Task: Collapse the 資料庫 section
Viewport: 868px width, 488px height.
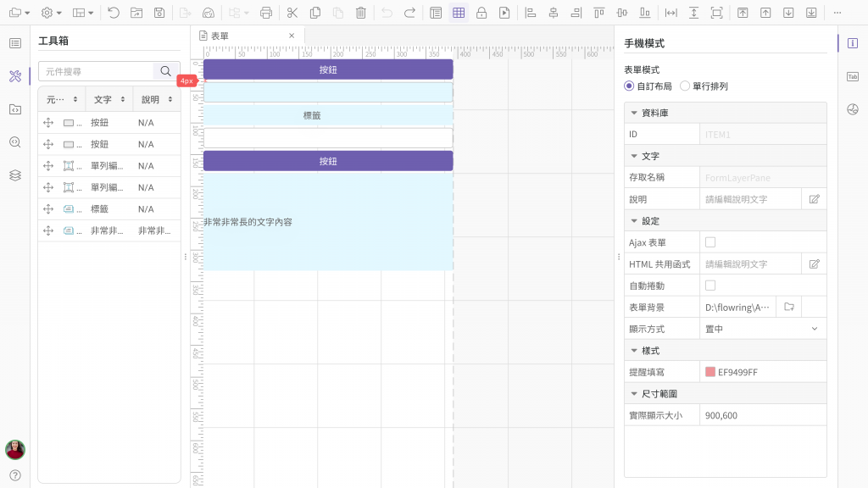Action: pyautogui.click(x=633, y=113)
